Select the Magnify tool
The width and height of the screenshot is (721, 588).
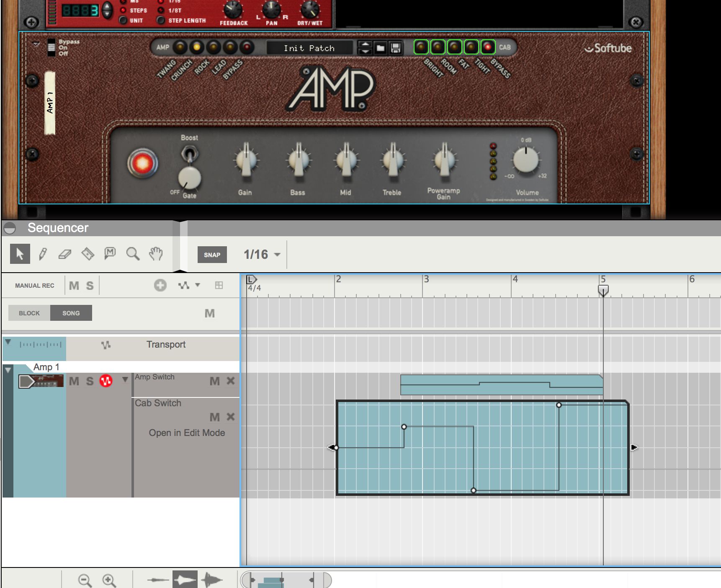[133, 254]
